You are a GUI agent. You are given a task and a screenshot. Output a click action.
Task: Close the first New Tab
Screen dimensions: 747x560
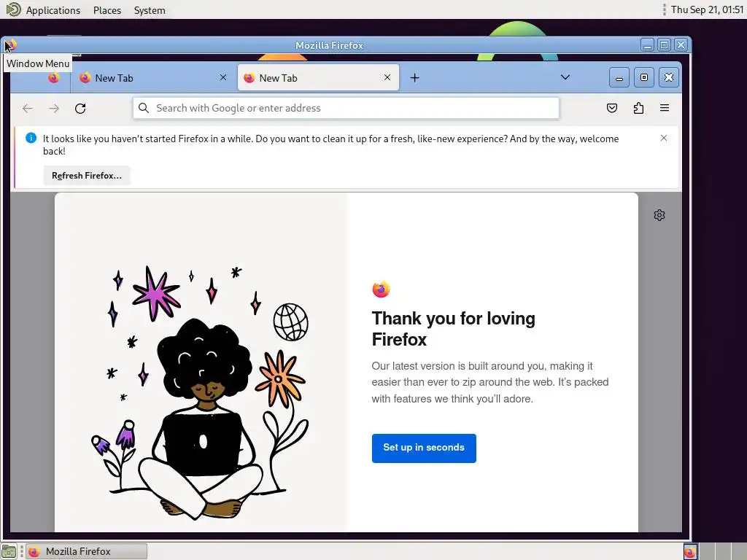point(223,77)
